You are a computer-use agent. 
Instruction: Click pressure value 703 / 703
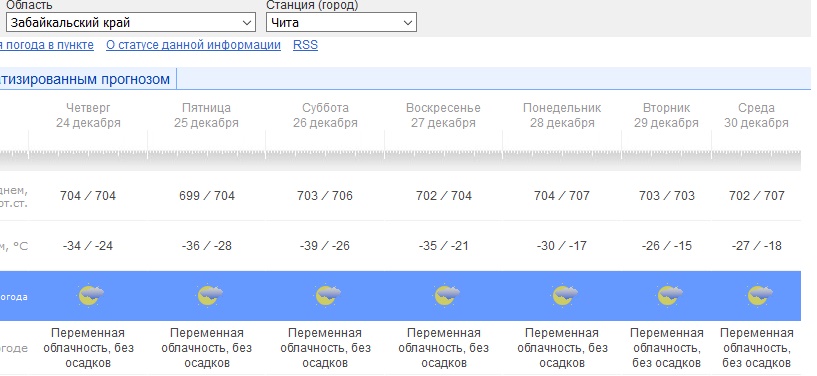pyautogui.click(x=667, y=196)
